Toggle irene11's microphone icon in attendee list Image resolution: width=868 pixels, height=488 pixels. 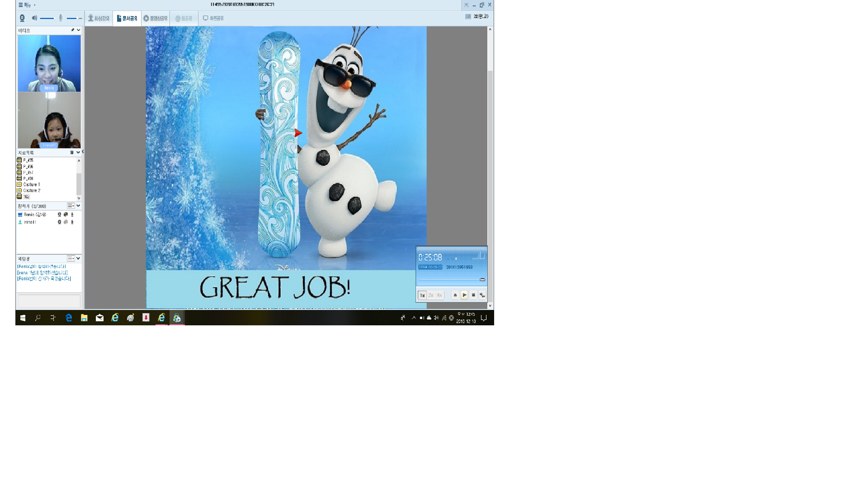click(x=72, y=222)
